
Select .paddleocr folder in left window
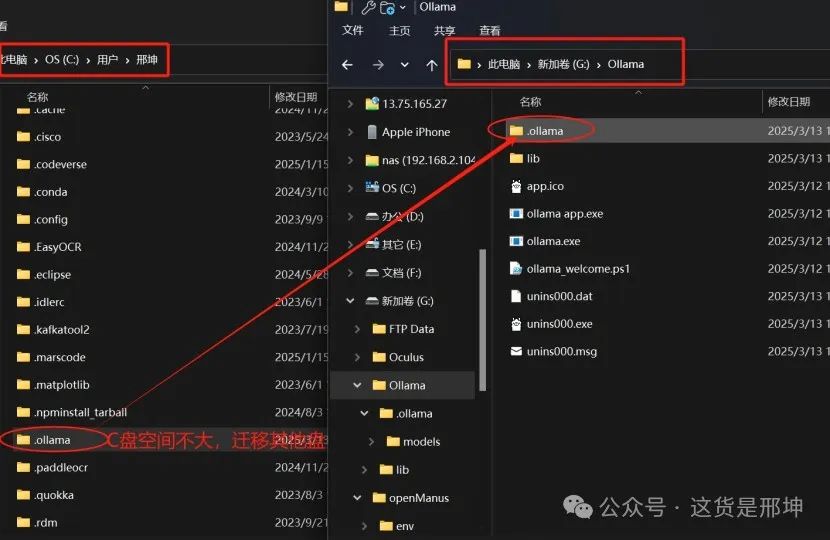tap(52, 467)
